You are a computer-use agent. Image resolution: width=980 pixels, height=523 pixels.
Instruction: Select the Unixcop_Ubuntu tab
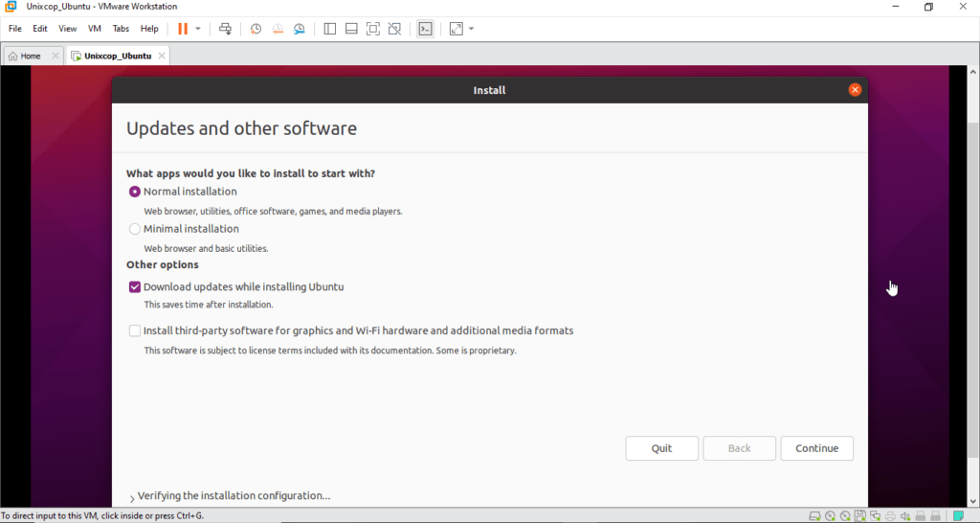tap(118, 56)
